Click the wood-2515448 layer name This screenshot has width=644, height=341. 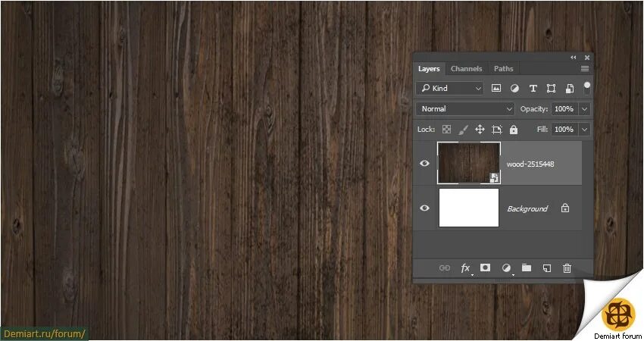[x=530, y=164]
